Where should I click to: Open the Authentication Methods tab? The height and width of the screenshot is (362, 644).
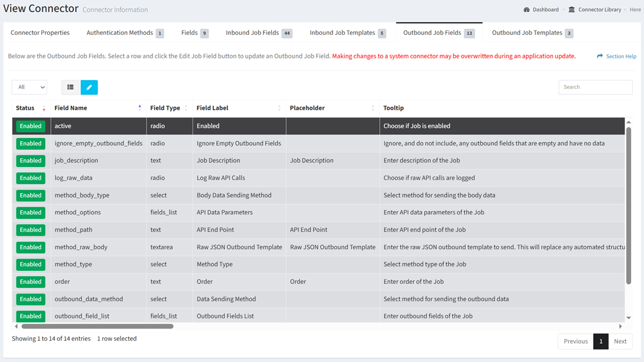coord(120,33)
